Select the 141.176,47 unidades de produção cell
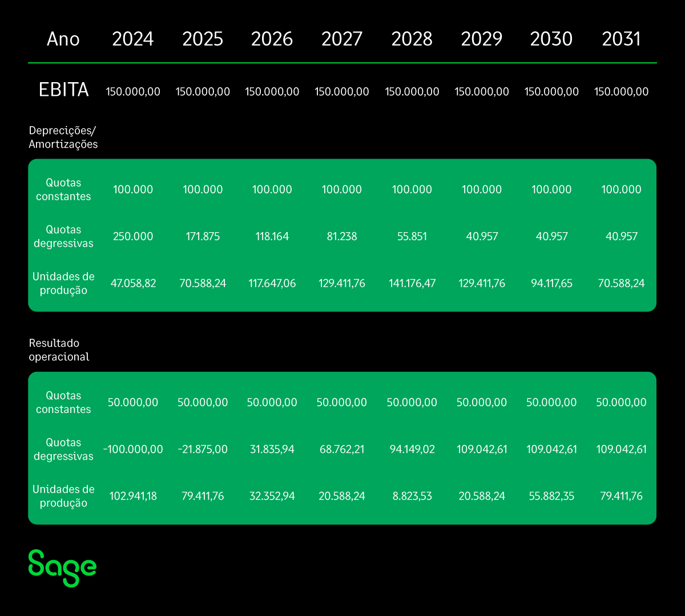Viewport: 685px width, 616px height. 412,283
